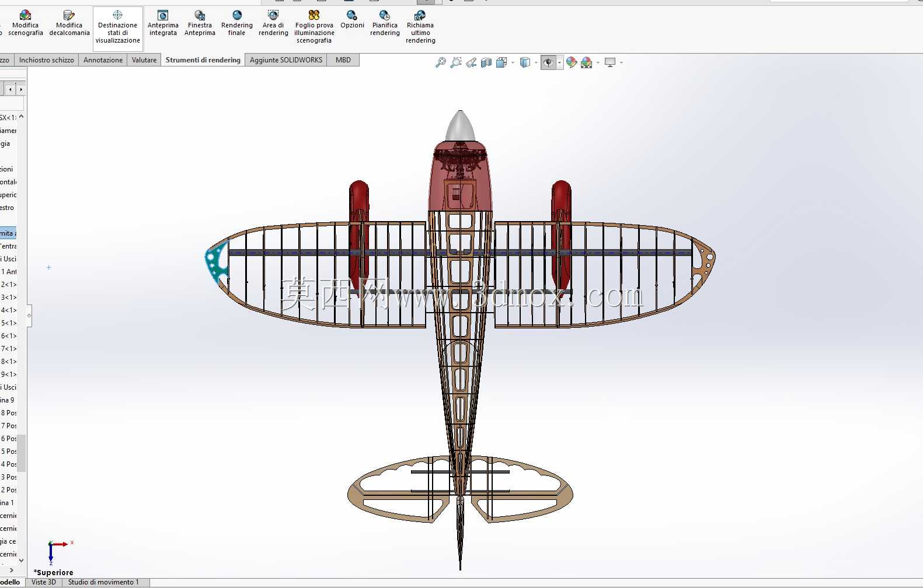Select Area di rendering tool
923x588 pixels.
point(273,23)
